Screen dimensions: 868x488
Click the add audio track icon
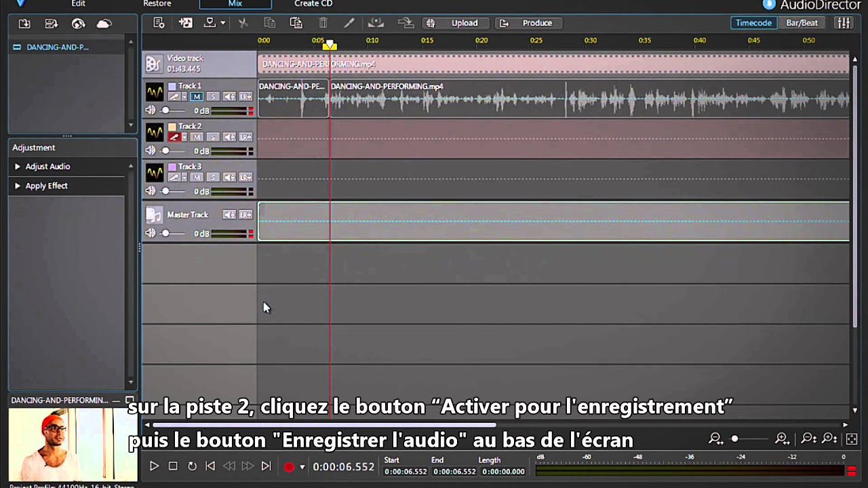tap(185, 23)
